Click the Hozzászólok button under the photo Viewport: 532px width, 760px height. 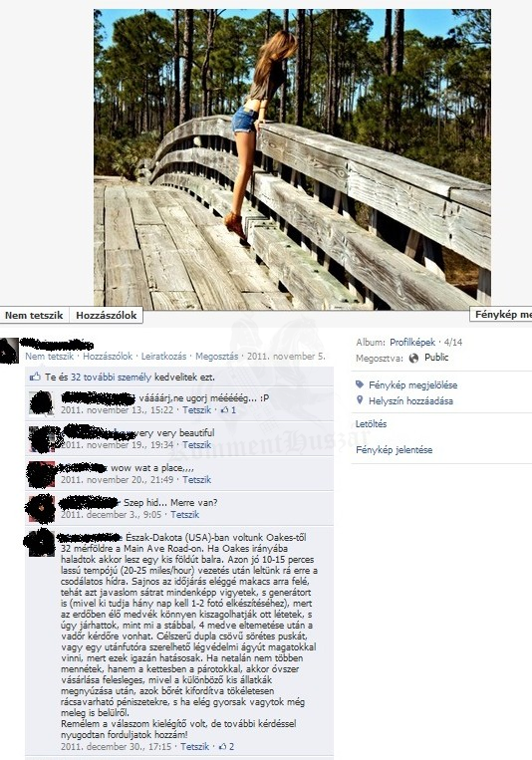point(107,315)
